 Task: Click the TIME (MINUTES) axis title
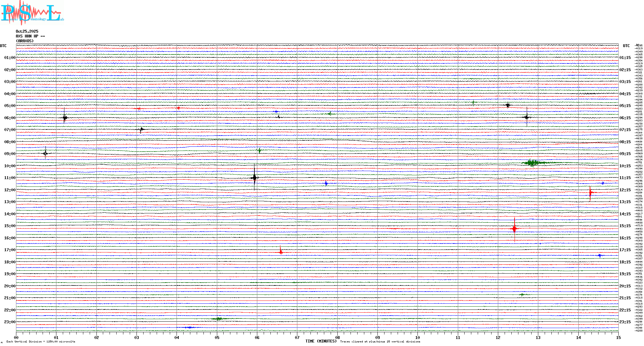(321, 341)
